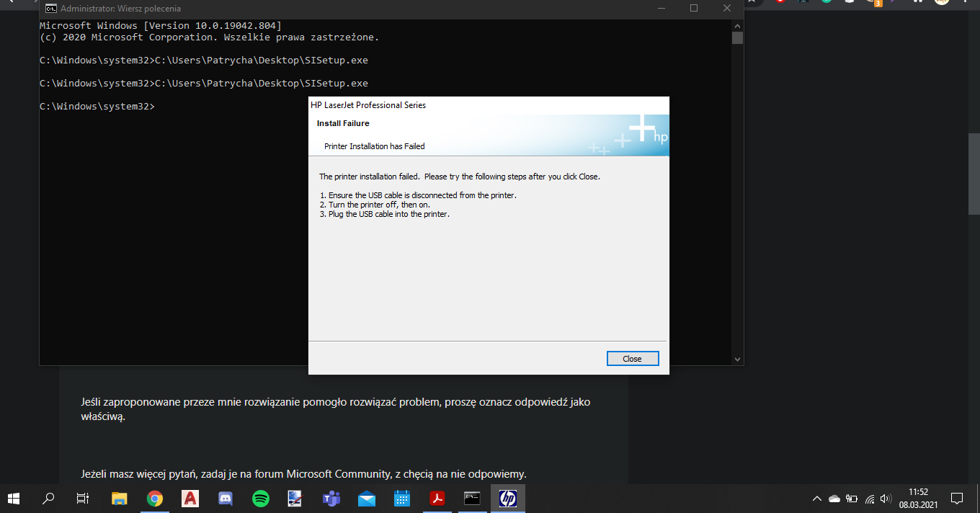Open Task View on the taskbar
980x513 pixels.
click(83, 498)
